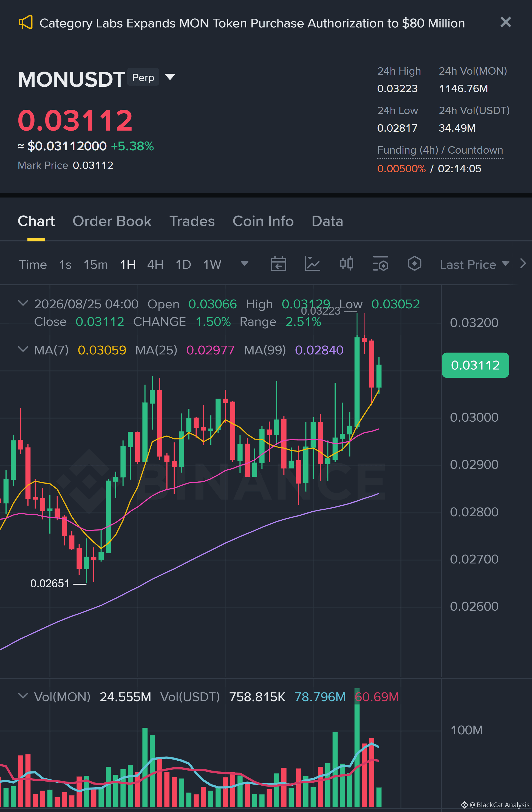Open the Data tab

point(327,221)
